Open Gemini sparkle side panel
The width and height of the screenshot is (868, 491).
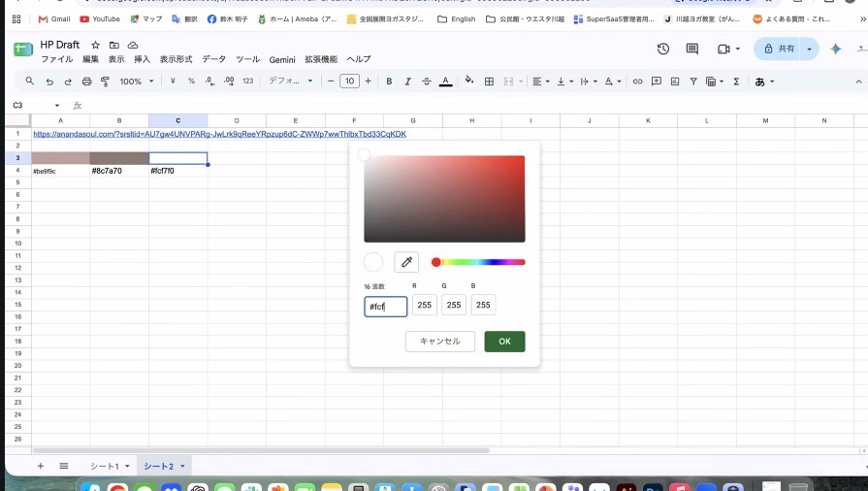[835, 49]
